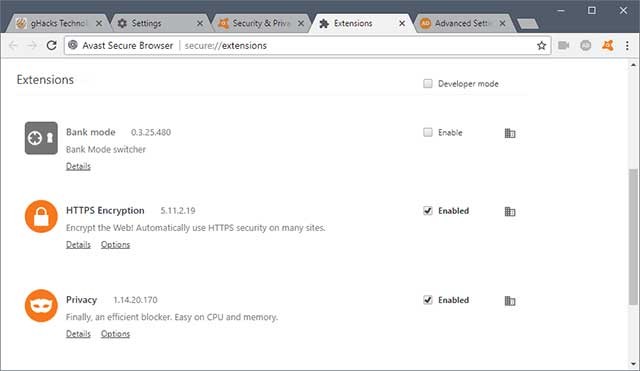640x371 pixels.
Task: Click the site info icon in address bar
Action: pyautogui.click(x=73, y=45)
